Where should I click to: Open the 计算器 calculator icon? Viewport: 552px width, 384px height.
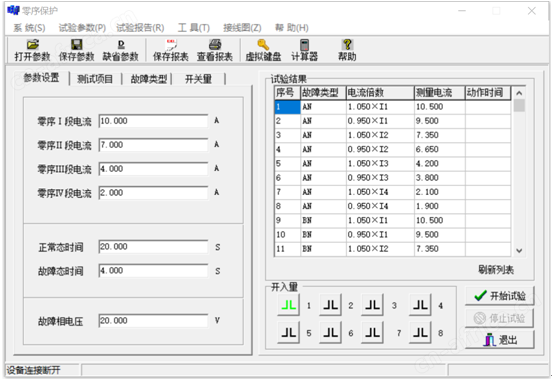pyautogui.click(x=305, y=50)
